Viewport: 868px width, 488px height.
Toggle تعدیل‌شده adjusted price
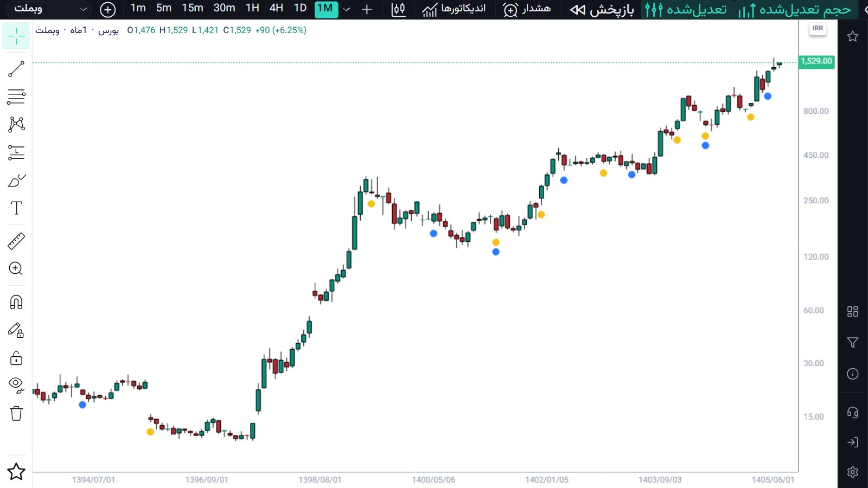tap(686, 9)
